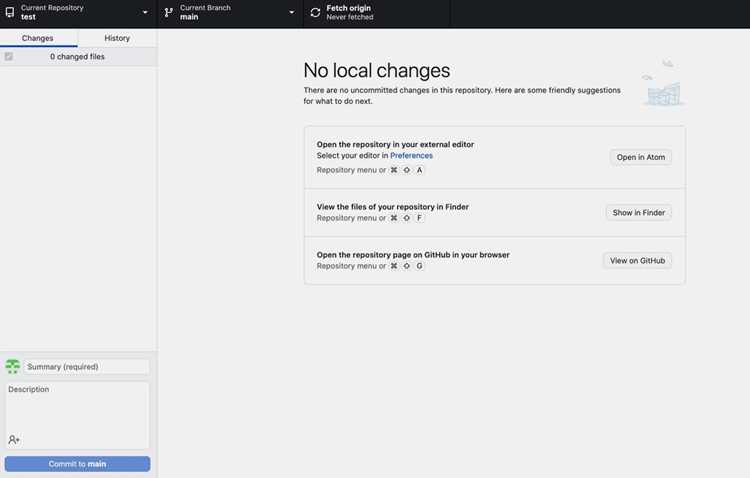This screenshot has height=478, width=750.
Task: Click the 'No local changes' heading
Action: [376, 70]
